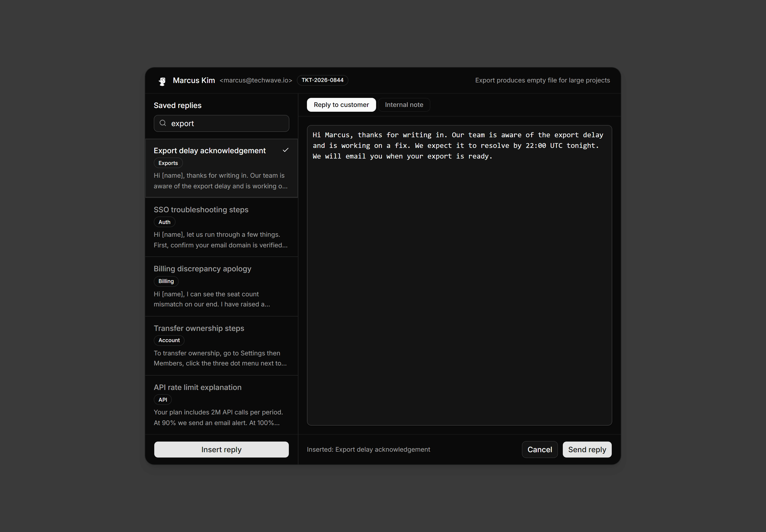Select Billing discrepancy apology saved reply
The width and height of the screenshot is (766, 532).
click(x=221, y=286)
